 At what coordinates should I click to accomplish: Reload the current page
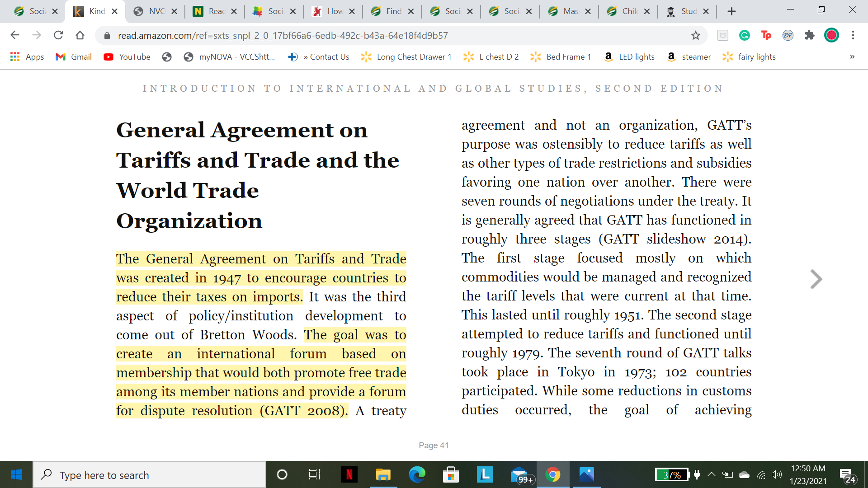pos(58,35)
